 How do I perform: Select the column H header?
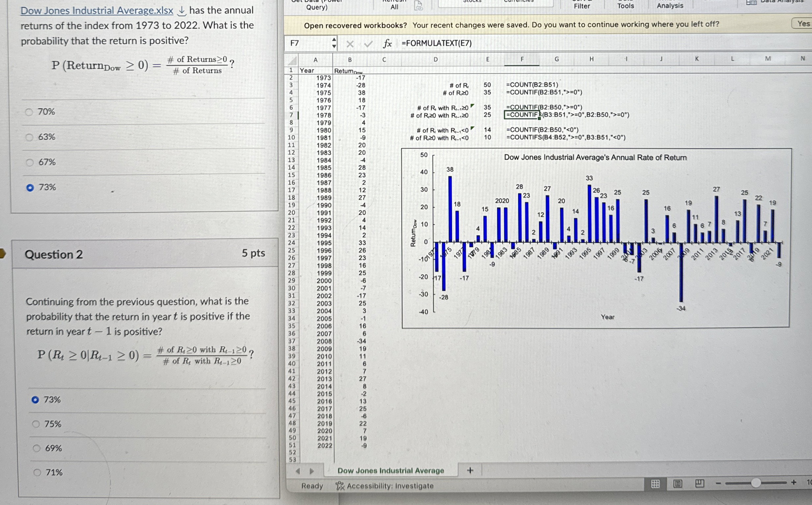click(591, 59)
